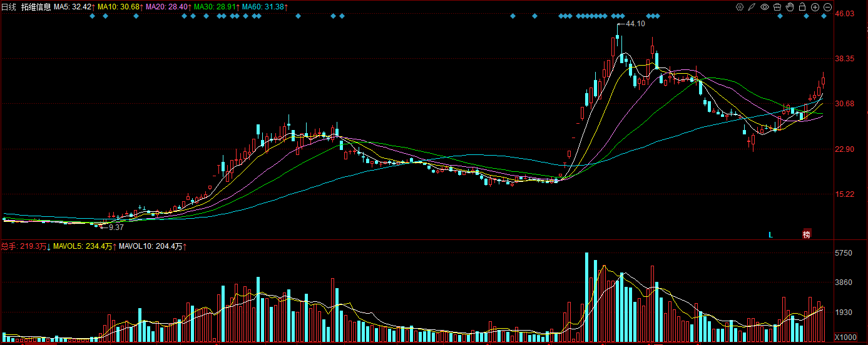Click the blue L marker on chart
868x345 pixels.
coord(771,234)
